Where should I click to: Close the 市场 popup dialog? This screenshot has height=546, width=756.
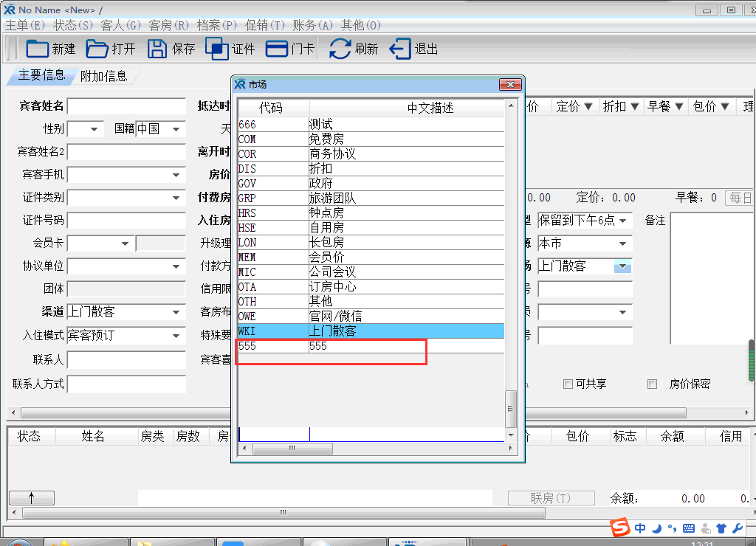tap(510, 84)
